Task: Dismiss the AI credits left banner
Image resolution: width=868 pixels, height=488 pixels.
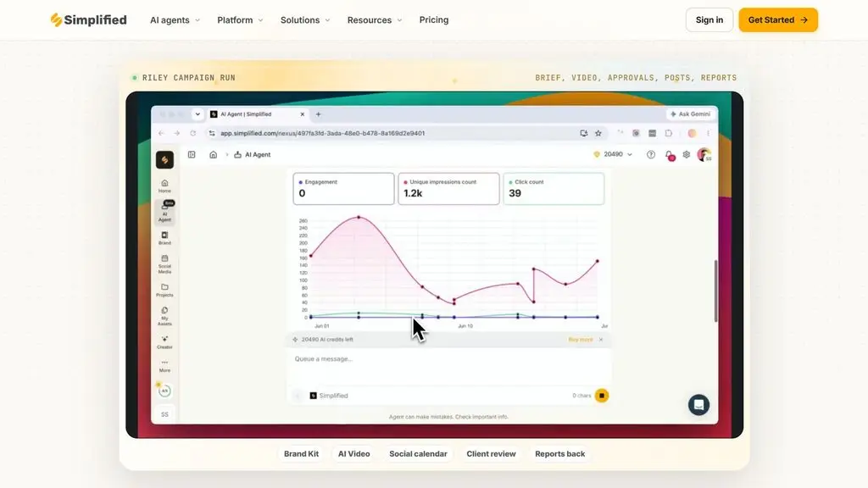Action: coord(601,340)
